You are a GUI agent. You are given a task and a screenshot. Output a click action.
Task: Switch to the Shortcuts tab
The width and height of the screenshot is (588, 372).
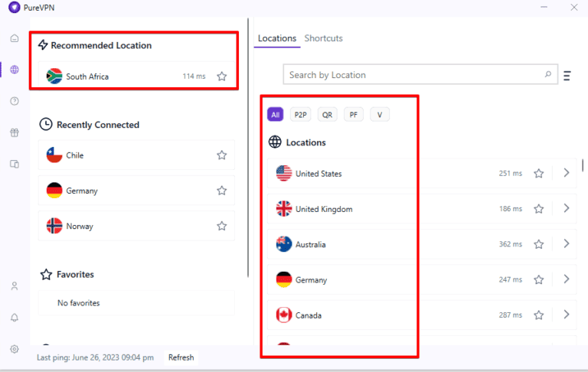point(323,38)
